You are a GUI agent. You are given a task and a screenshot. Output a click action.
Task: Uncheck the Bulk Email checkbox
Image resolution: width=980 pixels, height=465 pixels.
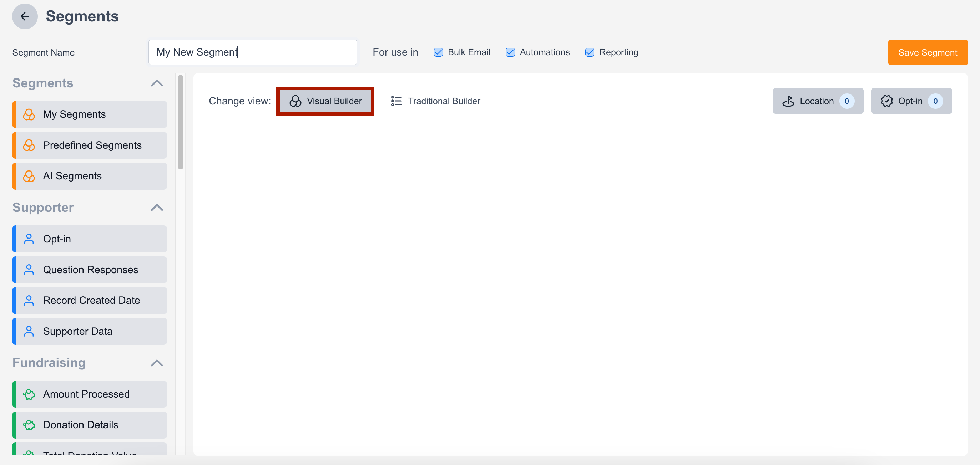coord(438,52)
